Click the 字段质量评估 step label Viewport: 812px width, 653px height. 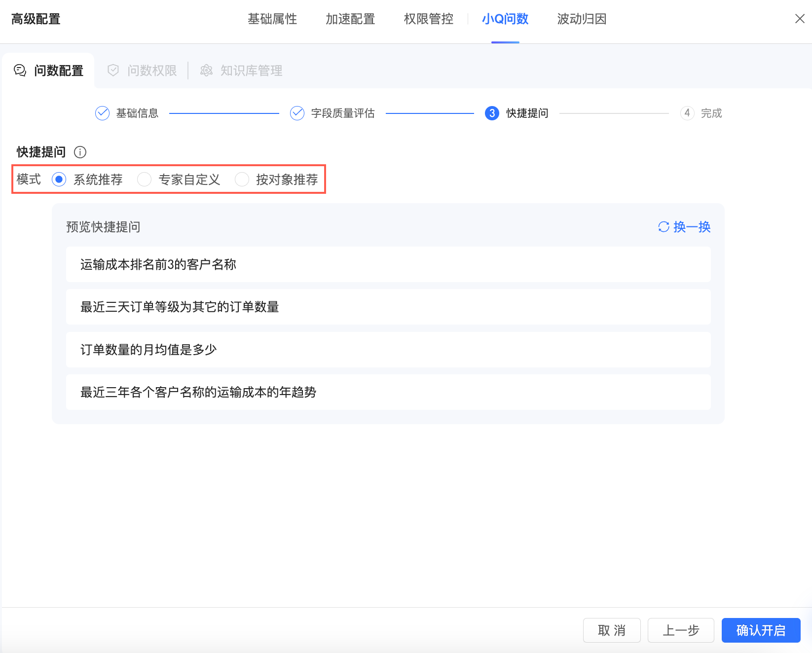pos(343,113)
